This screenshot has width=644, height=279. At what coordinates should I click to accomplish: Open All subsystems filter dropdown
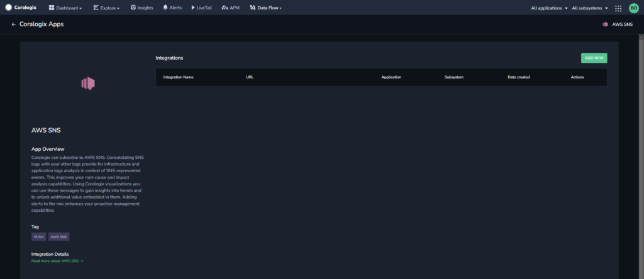tap(590, 8)
